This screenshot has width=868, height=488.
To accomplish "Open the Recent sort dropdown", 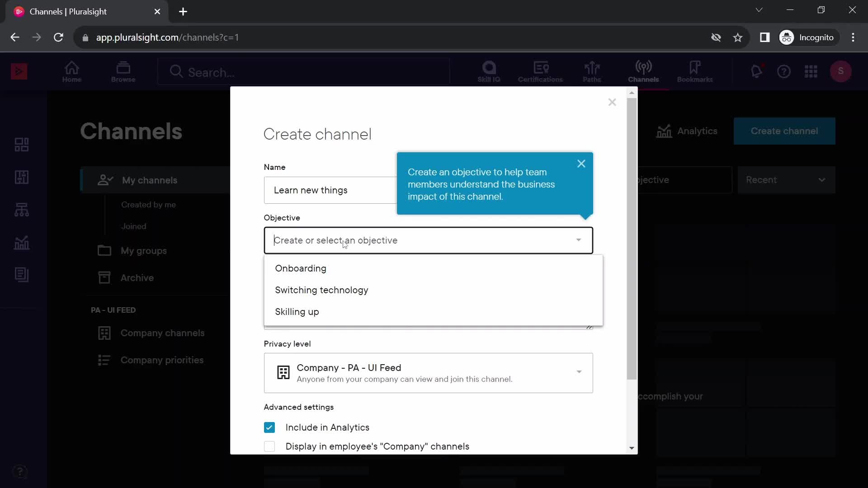I will click(x=786, y=180).
